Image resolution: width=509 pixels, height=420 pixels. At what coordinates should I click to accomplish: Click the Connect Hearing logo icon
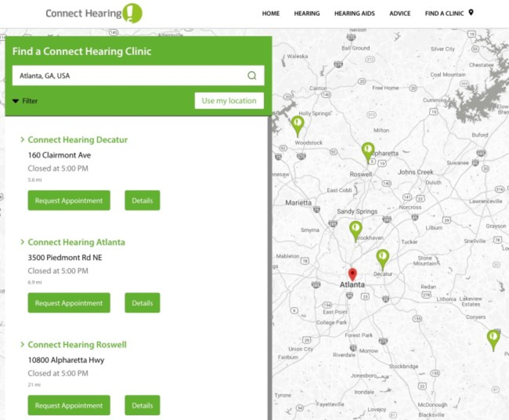tap(132, 13)
